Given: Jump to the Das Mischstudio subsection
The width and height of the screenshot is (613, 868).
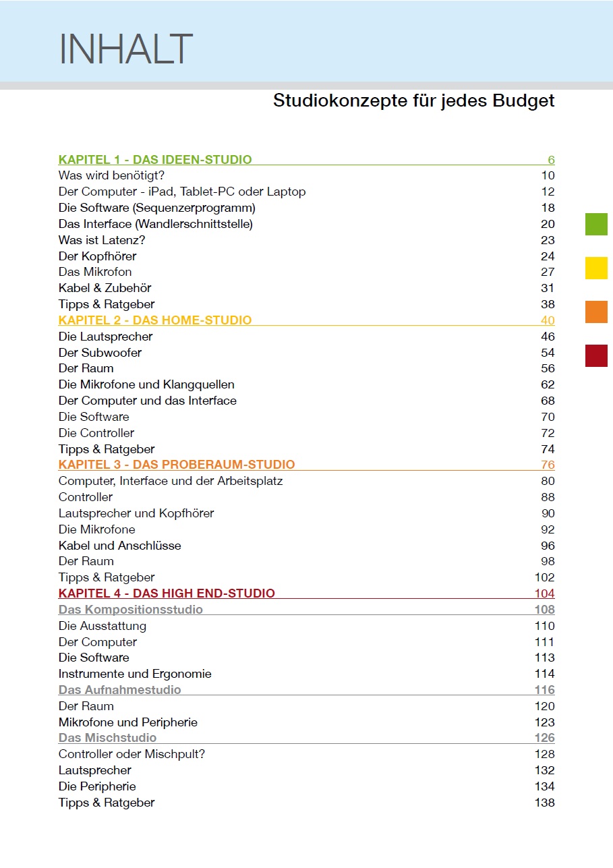Looking at the screenshot, I should point(108,738).
